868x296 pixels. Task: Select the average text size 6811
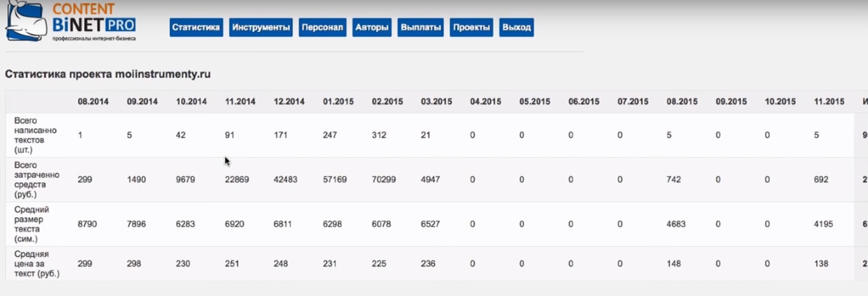pos(283,224)
